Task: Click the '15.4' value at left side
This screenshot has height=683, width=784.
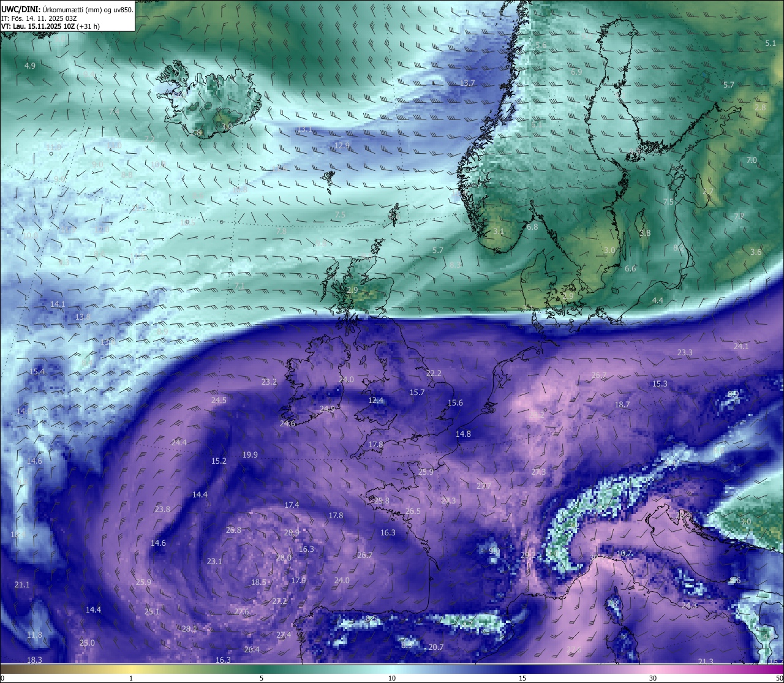Action: click(x=37, y=371)
